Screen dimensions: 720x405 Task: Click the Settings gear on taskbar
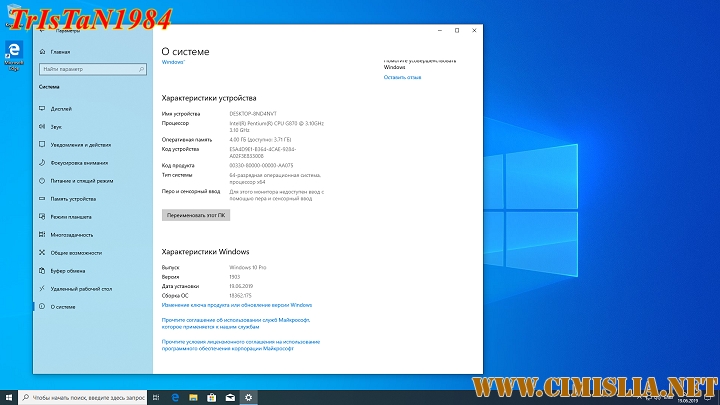(248, 398)
